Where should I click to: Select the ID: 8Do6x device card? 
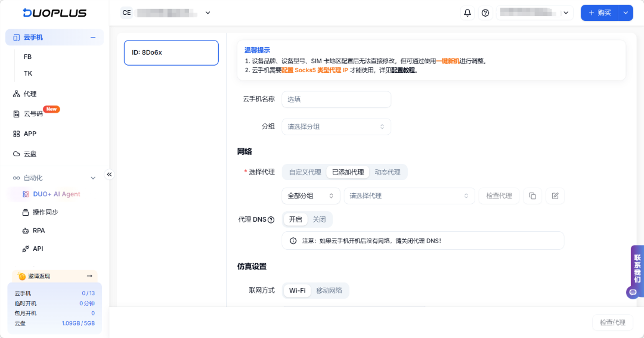171,52
